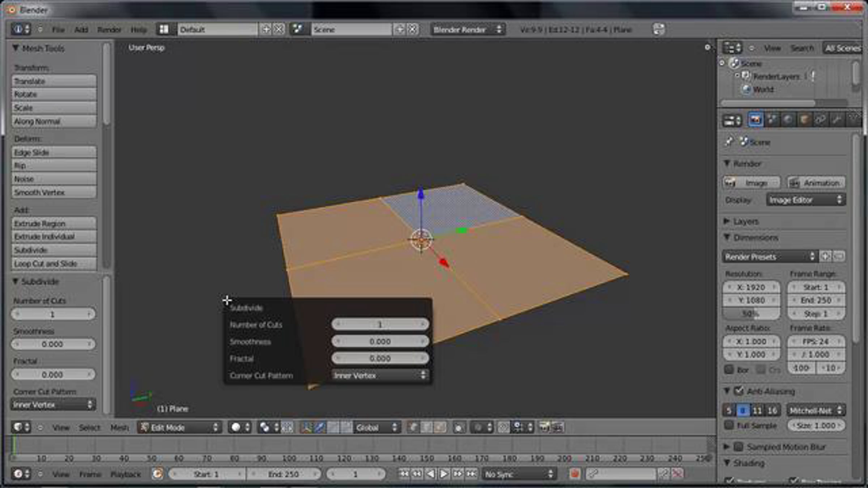Click the timeline Play button
This screenshot has height=488, width=868.
[x=444, y=474]
